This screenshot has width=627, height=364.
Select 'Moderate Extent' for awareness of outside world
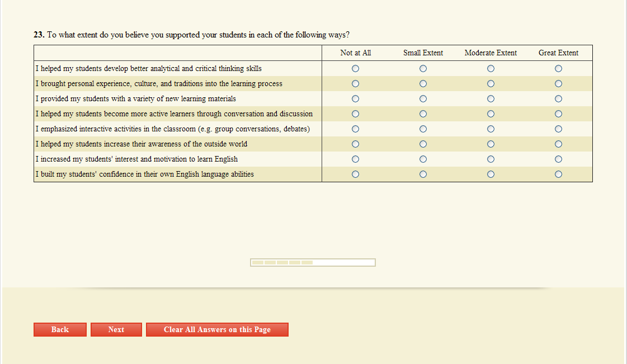point(491,144)
